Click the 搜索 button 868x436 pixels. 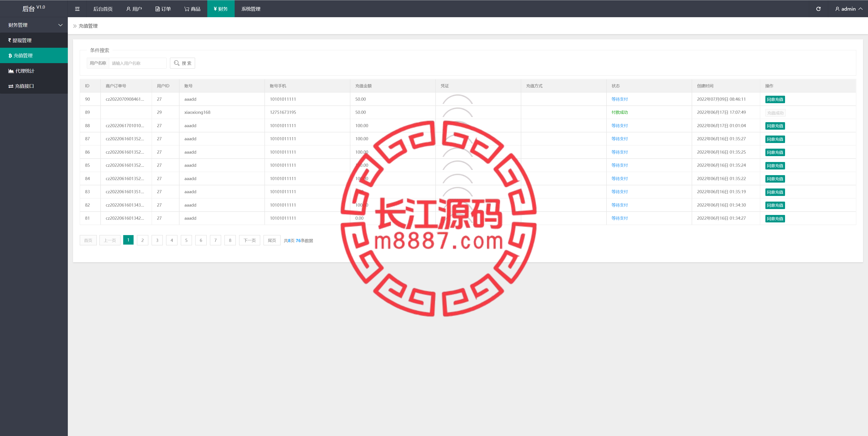point(182,63)
